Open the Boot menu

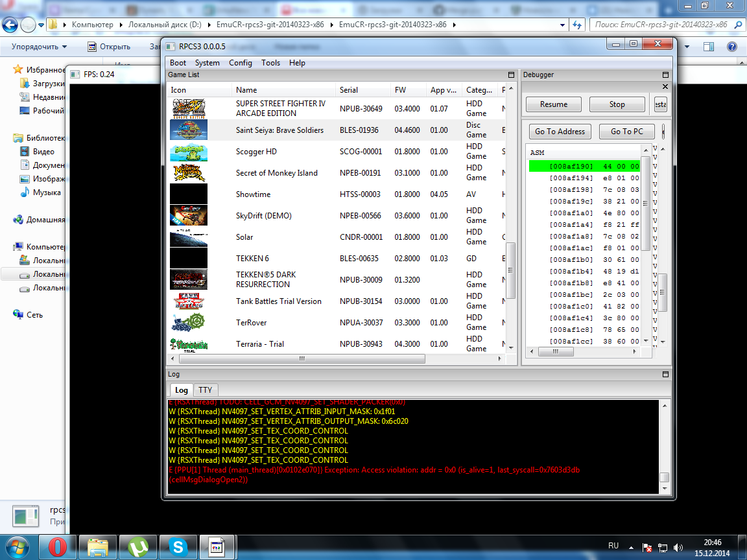click(x=178, y=63)
